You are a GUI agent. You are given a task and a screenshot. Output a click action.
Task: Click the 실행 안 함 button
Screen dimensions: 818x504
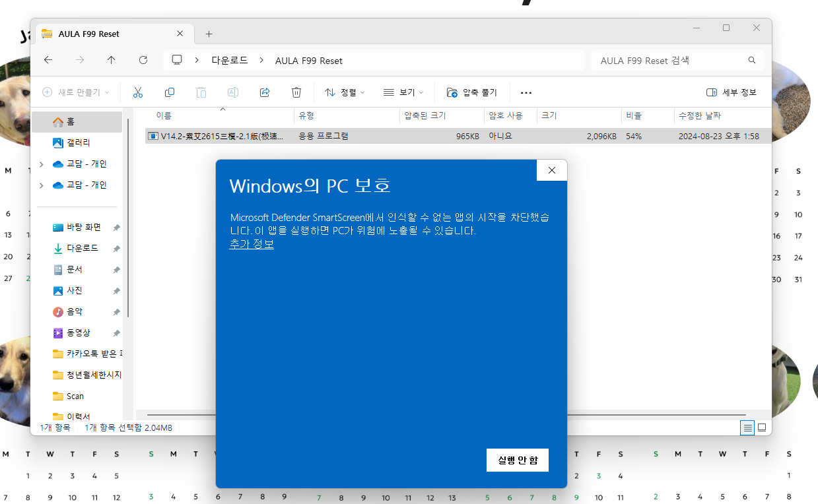[517, 460]
